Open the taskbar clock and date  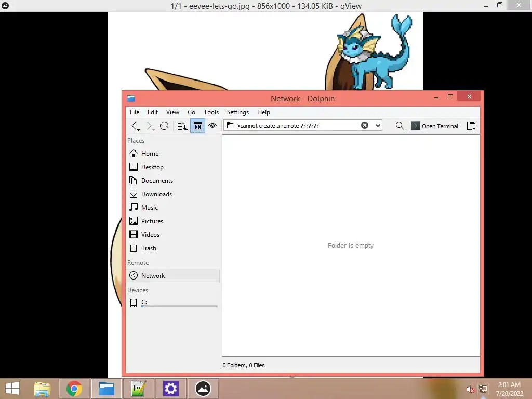click(x=509, y=389)
